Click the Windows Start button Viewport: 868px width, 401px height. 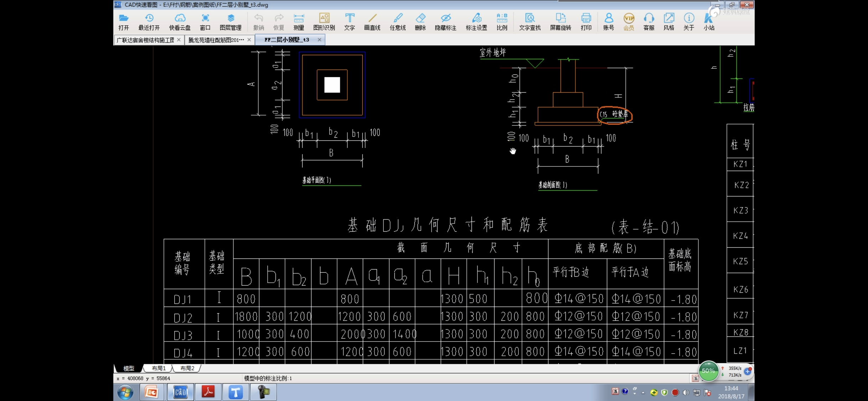[x=125, y=392]
